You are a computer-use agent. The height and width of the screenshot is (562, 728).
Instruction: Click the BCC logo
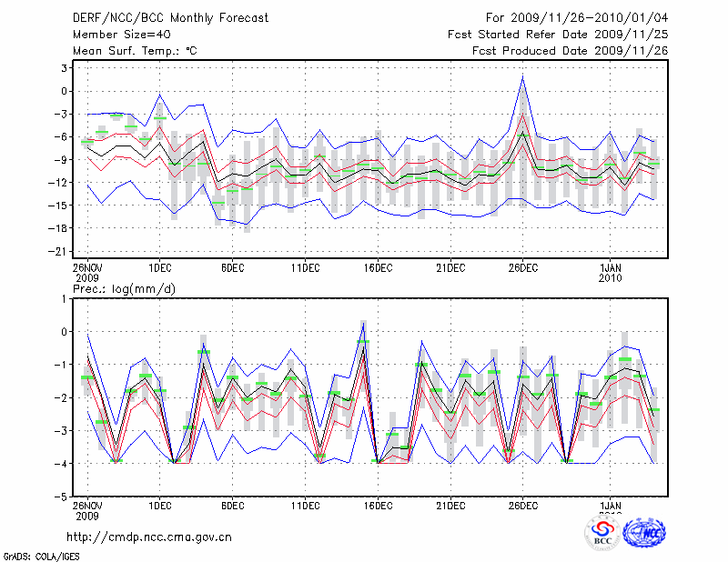coord(602,534)
